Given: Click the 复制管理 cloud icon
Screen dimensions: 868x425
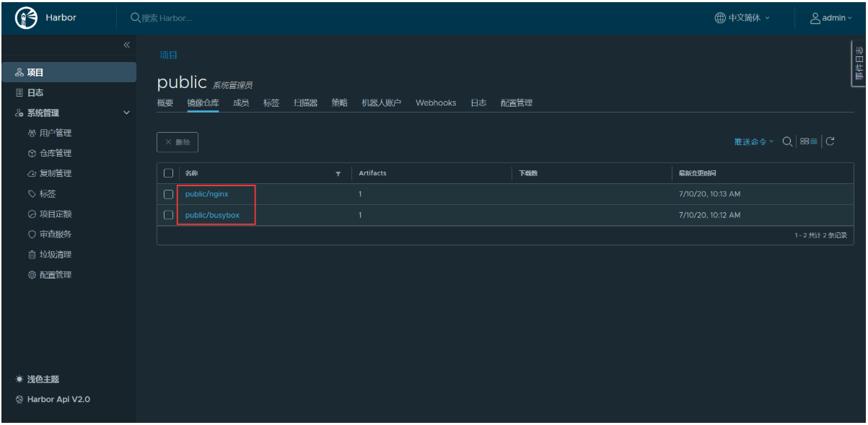Looking at the screenshot, I should point(32,174).
